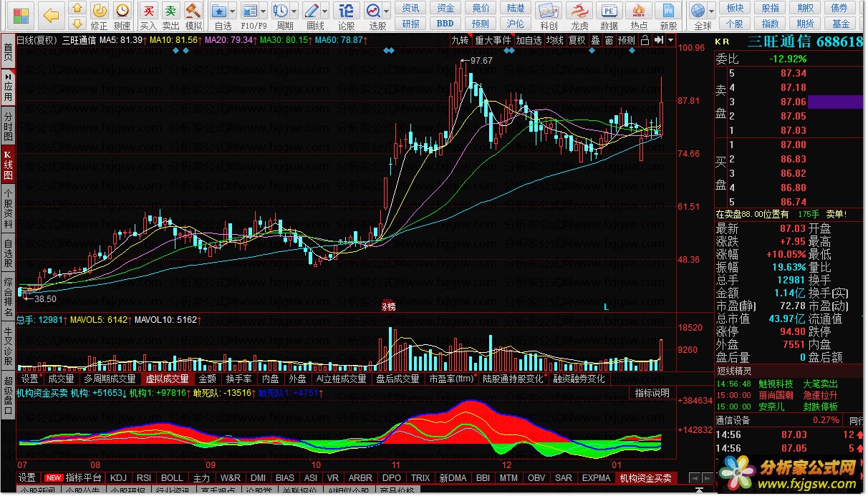Open the 新股 IPO icon
868x496 pixels.
tap(668, 11)
